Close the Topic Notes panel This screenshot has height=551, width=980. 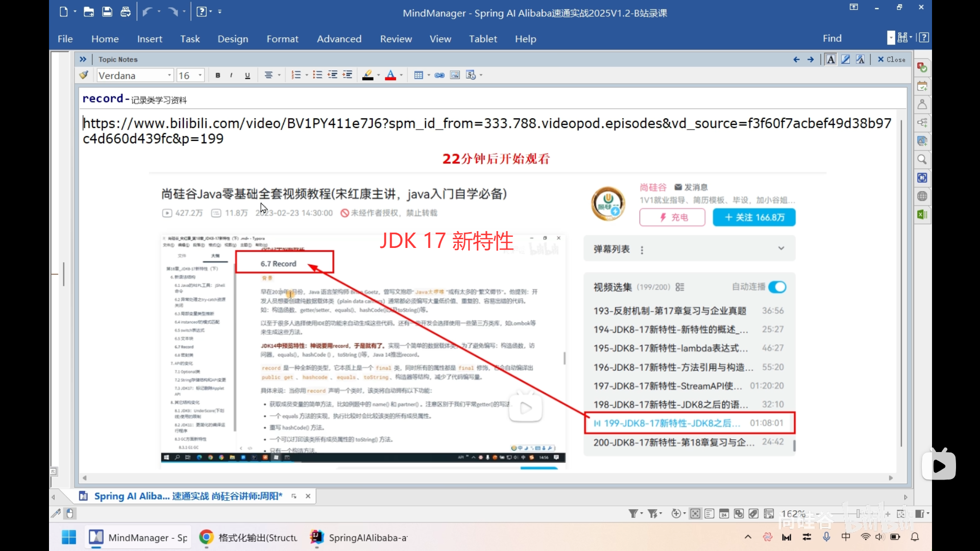pos(890,59)
